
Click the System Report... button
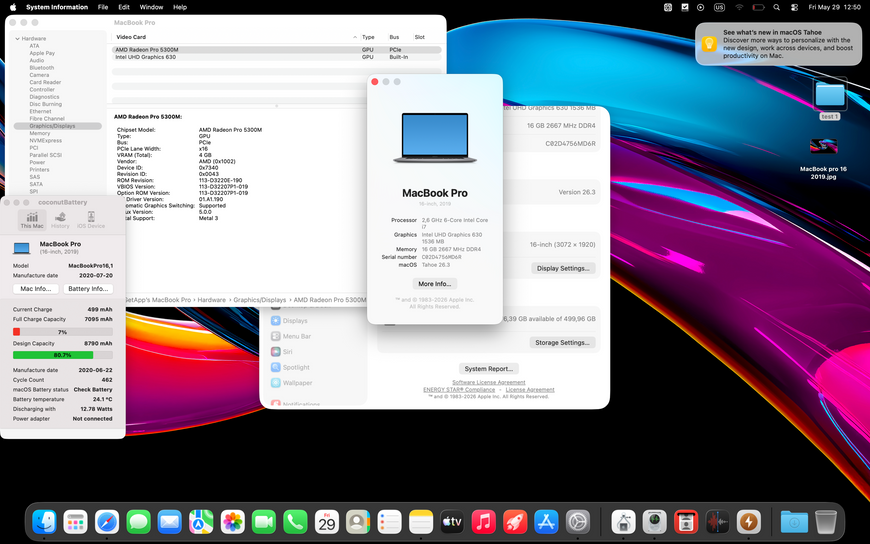(x=488, y=369)
